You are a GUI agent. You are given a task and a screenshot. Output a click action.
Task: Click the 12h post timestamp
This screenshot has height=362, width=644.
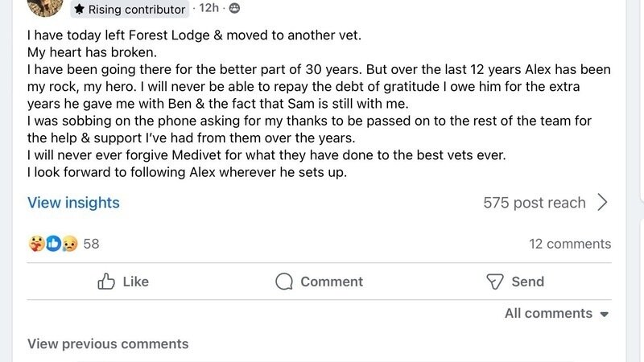click(208, 8)
